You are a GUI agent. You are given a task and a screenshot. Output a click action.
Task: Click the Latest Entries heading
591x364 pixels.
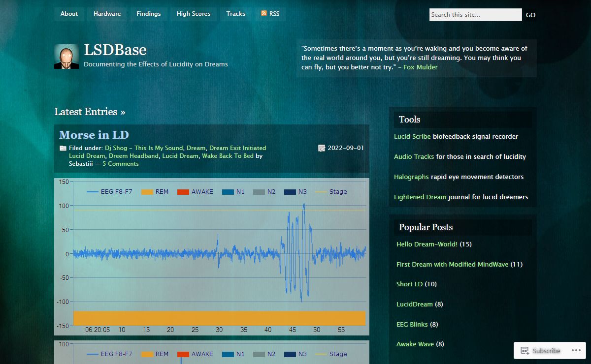[x=90, y=112]
